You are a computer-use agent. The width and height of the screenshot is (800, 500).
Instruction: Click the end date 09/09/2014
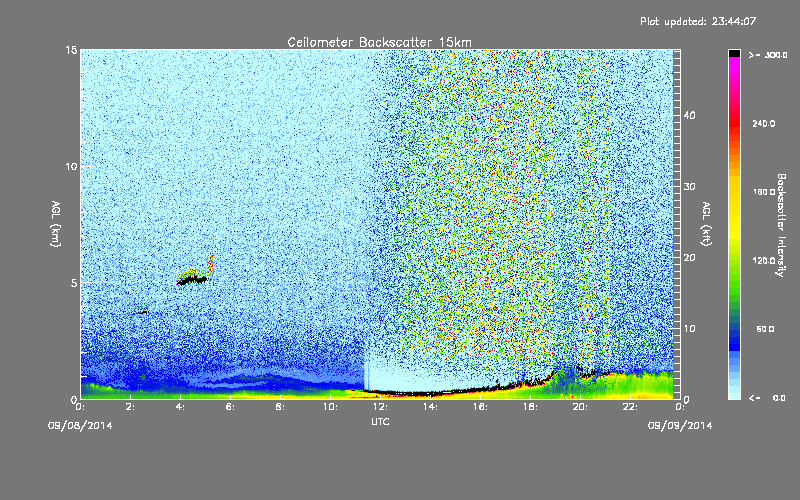[680, 426]
